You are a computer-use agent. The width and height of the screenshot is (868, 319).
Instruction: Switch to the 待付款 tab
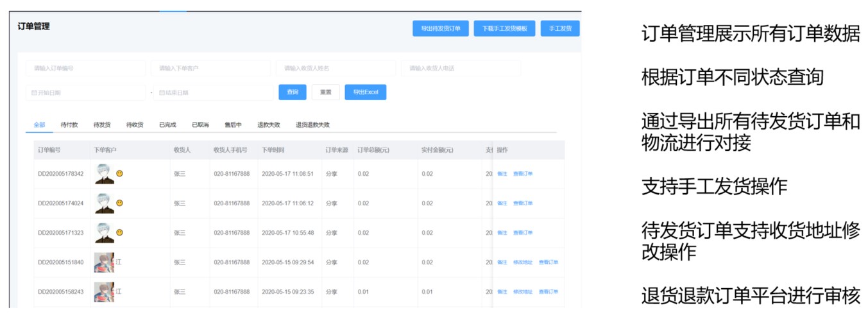pos(69,125)
